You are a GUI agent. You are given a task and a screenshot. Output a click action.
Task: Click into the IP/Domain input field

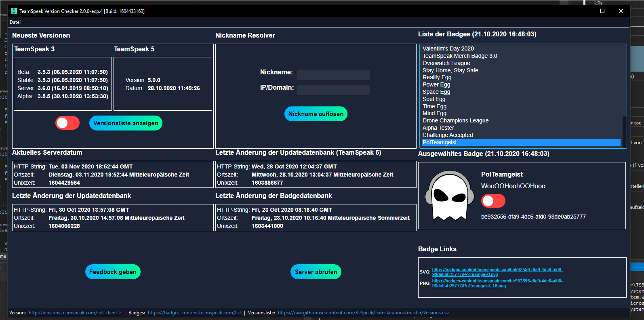[x=334, y=90]
